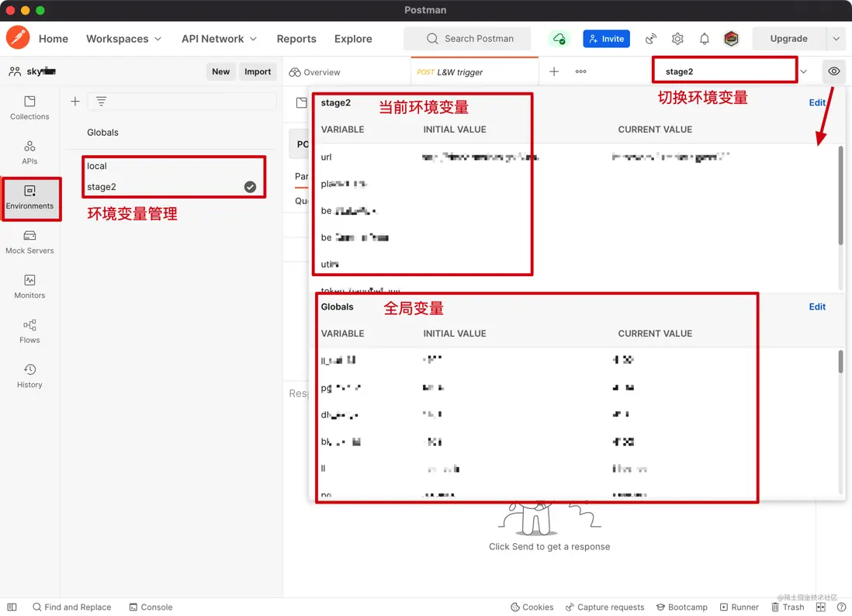Open capture requests satellite icon in header
Viewport: 852px width, 616px height.
coord(650,39)
